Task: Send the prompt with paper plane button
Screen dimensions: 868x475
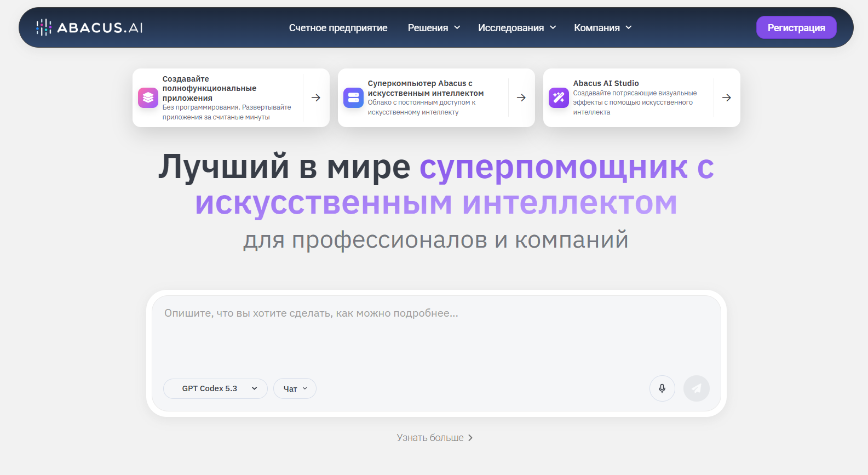Action: pos(697,388)
